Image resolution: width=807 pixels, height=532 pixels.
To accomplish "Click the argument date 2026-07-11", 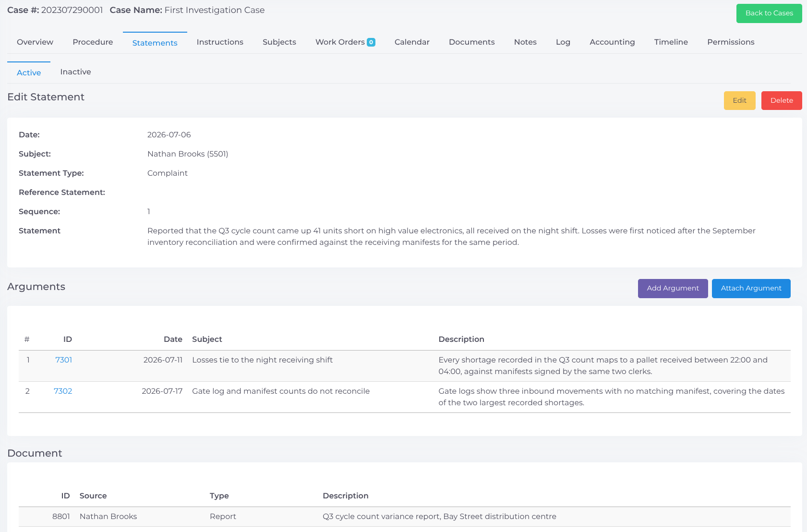I will [163, 360].
